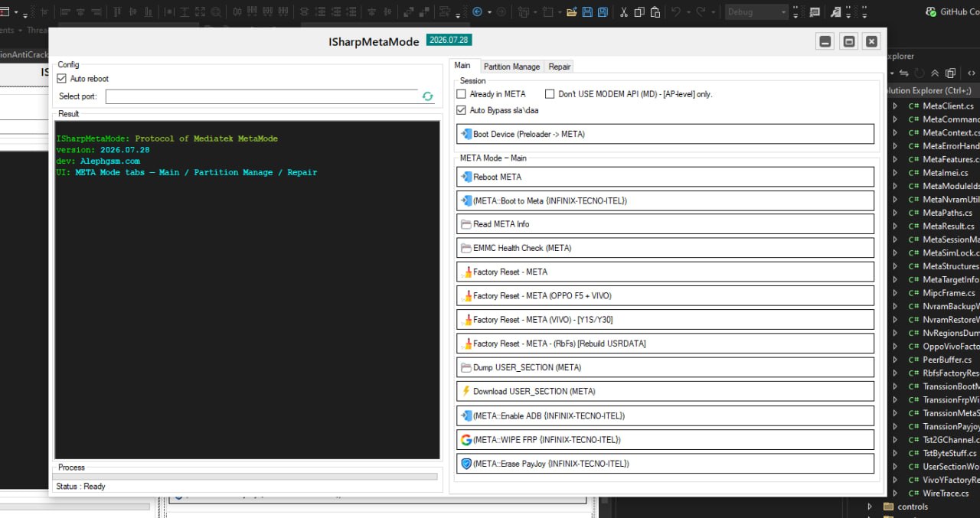Open the Repair tab

[x=560, y=67]
